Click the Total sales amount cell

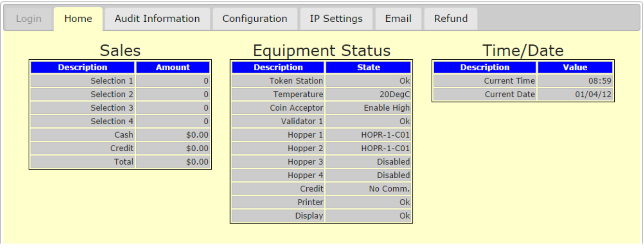(x=173, y=162)
